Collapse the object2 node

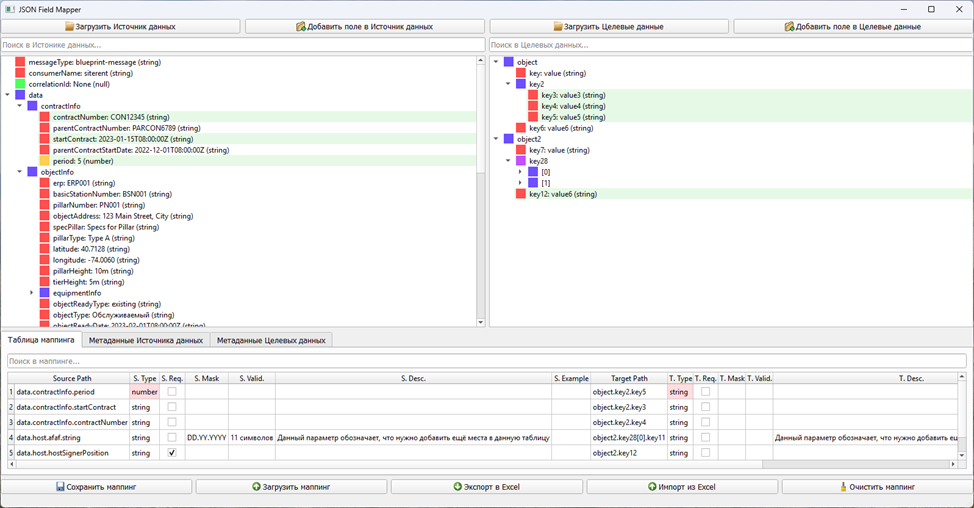pos(496,139)
